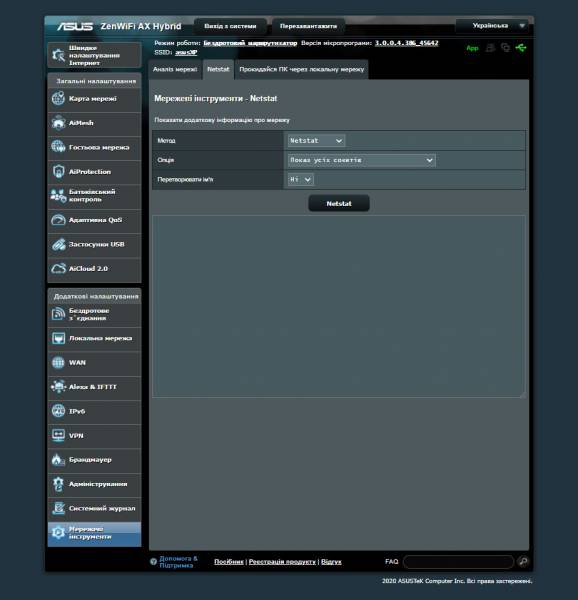Click inside the Netstat output text area
The height and width of the screenshot is (600, 578).
pyautogui.click(x=339, y=306)
